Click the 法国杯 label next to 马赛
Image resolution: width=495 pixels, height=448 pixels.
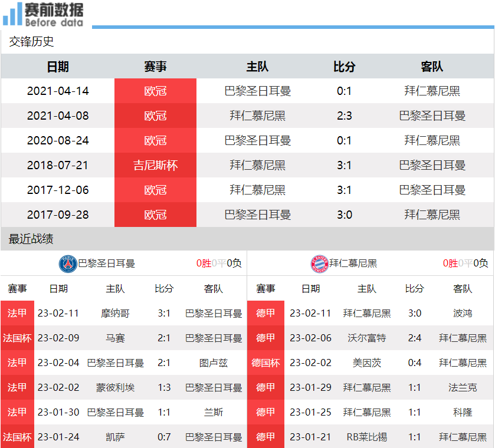[x=17, y=338]
